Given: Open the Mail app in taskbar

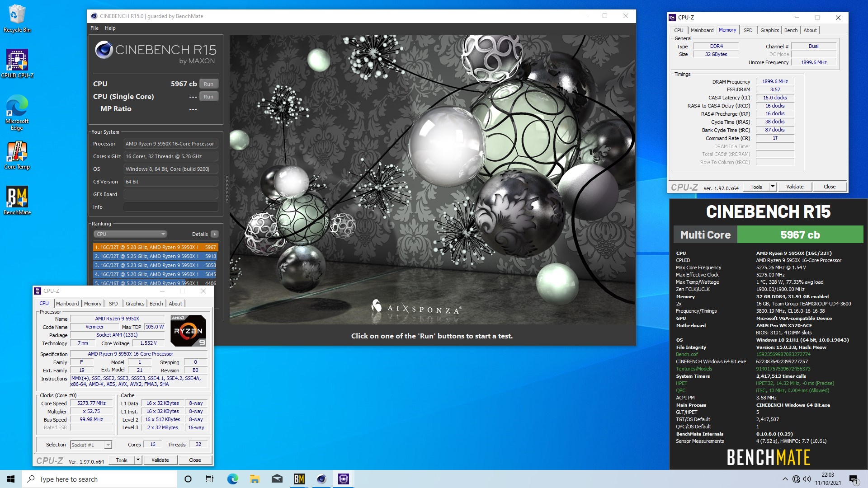Looking at the screenshot, I should click(277, 479).
